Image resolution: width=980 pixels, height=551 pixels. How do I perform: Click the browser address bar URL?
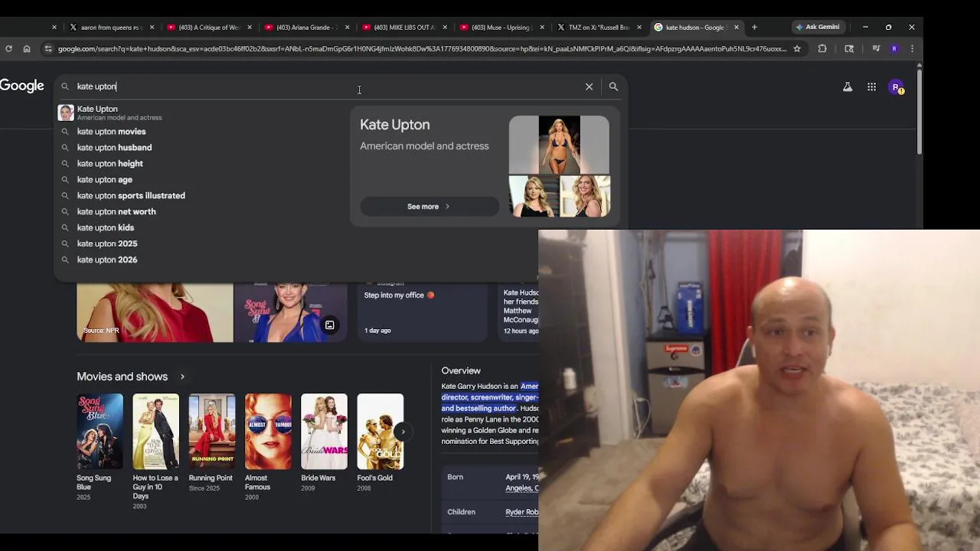(x=422, y=48)
